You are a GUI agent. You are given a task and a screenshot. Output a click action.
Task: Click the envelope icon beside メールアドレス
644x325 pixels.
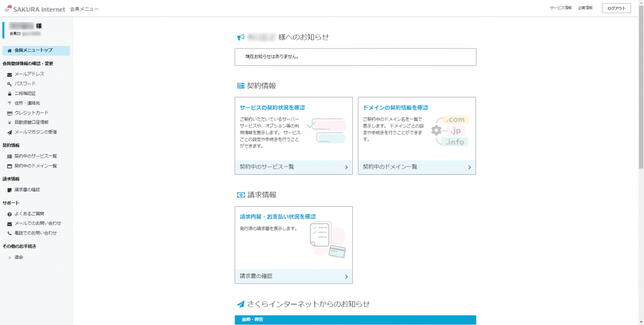tap(9, 75)
